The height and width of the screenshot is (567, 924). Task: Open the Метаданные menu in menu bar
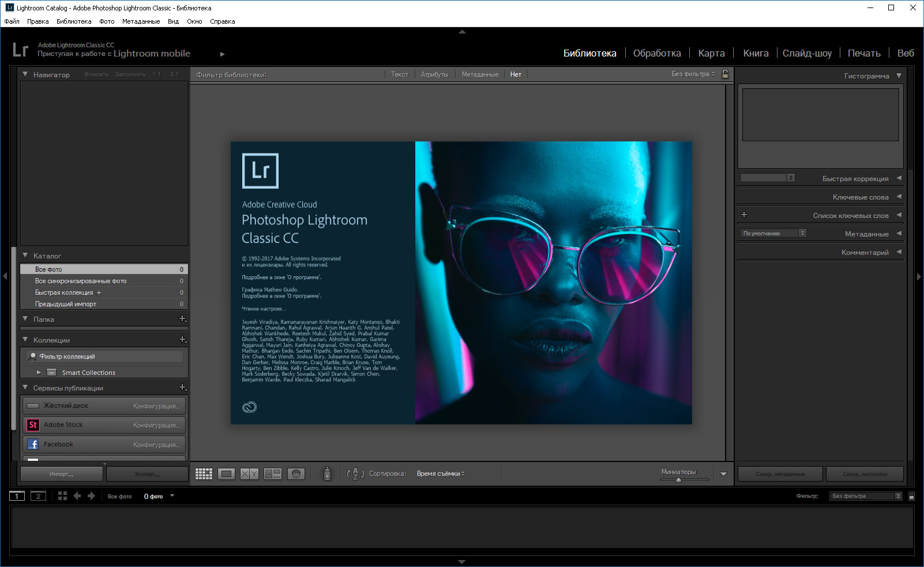(x=141, y=21)
